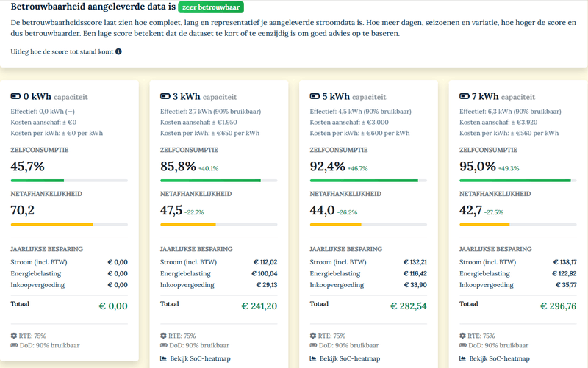Click the info icon beside score explanation

click(119, 52)
